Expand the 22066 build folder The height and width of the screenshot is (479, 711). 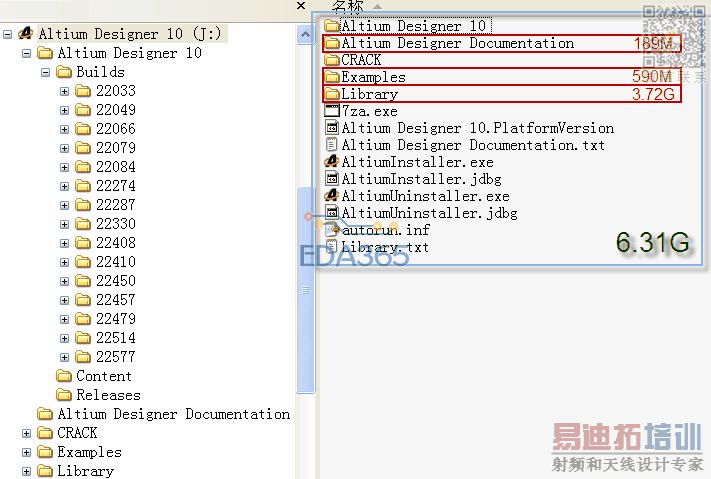click(64, 130)
